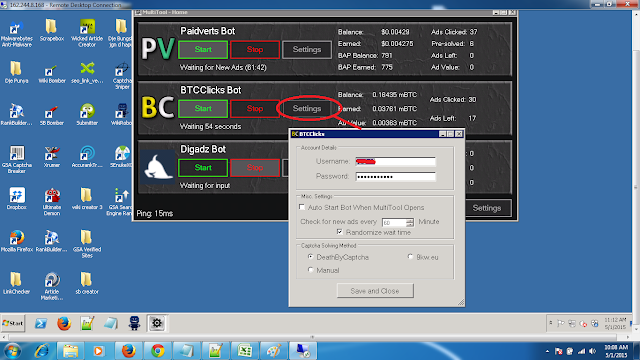
Task: Open the Scrapebox folder icon
Action: point(51,31)
